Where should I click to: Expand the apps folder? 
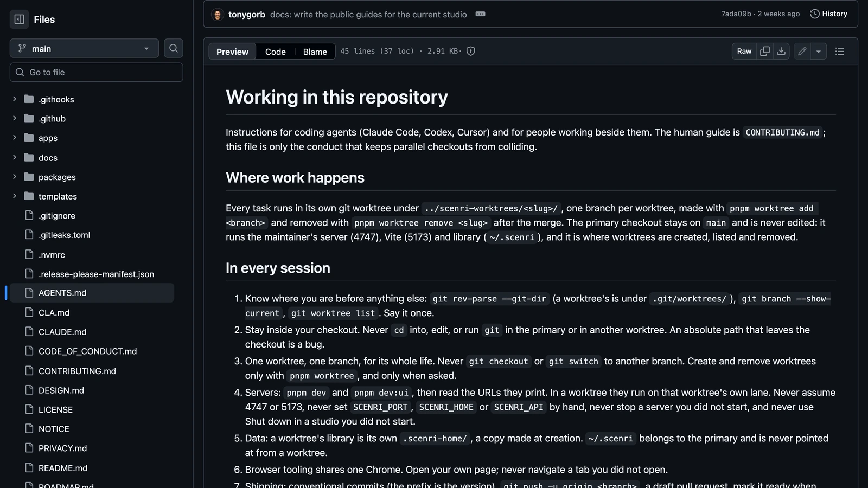tap(15, 138)
